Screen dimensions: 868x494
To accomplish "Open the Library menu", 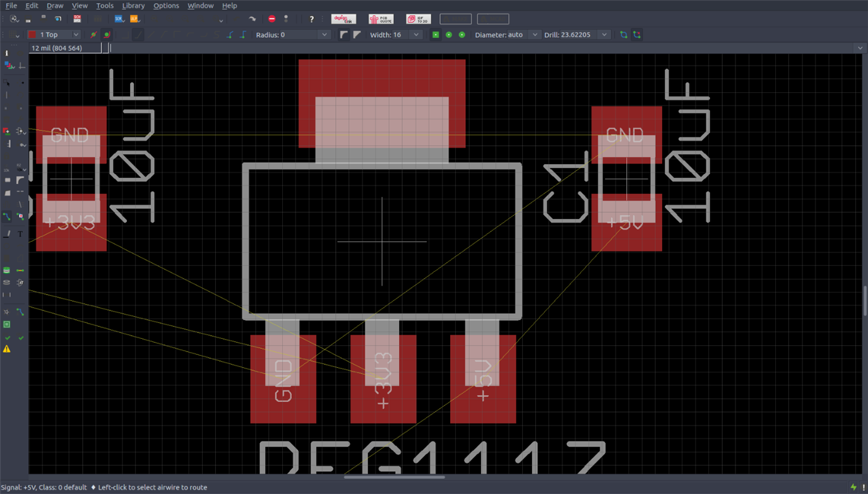I will (x=133, y=6).
